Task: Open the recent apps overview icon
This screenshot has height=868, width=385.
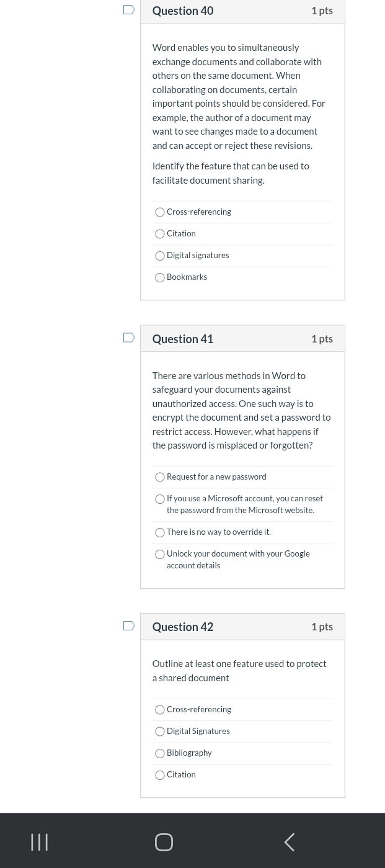Action: click(x=39, y=842)
